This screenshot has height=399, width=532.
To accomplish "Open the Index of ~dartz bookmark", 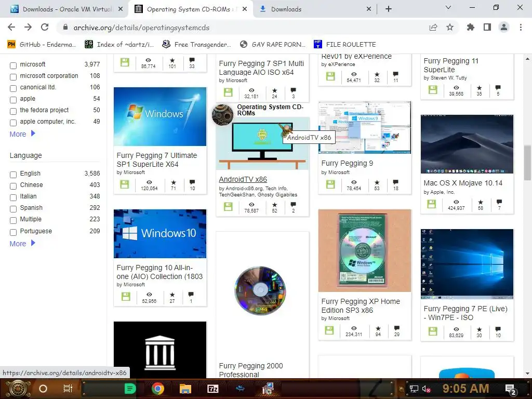I will point(120,45).
